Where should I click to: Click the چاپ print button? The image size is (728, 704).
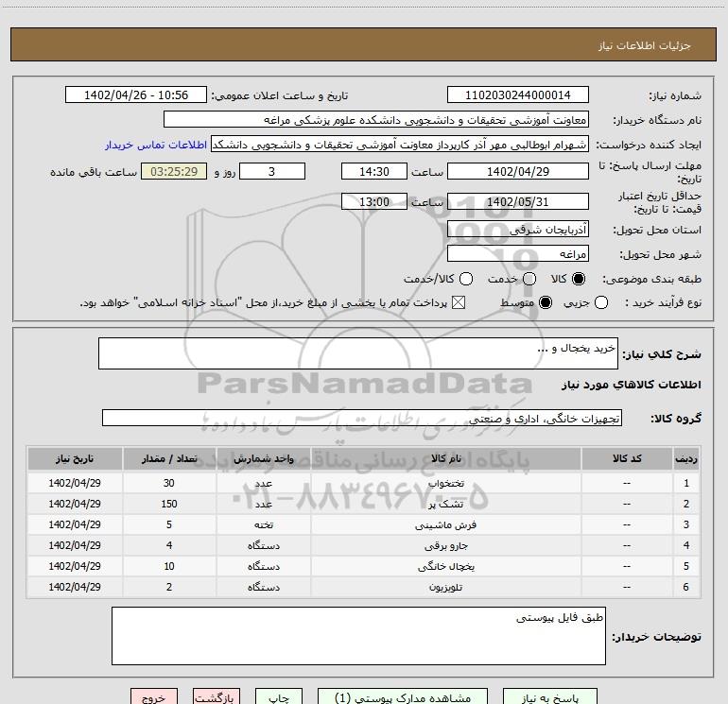(279, 696)
